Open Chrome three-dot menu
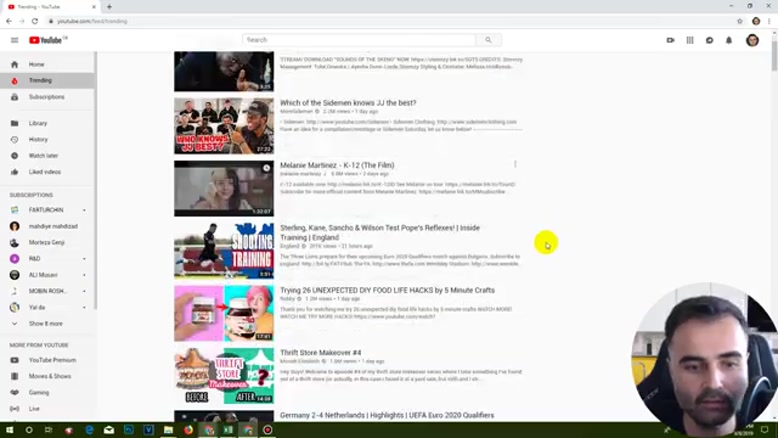Image resolution: width=778 pixels, height=438 pixels. 770,21
